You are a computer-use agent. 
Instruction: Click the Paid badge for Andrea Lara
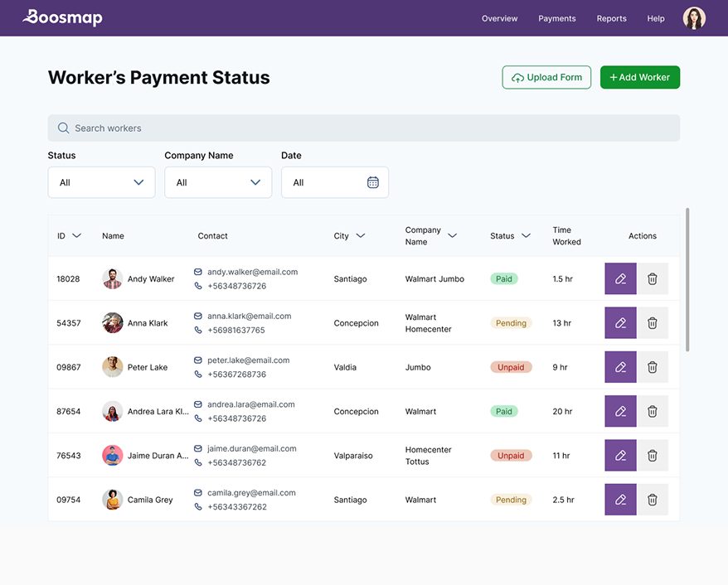point(504,411)
